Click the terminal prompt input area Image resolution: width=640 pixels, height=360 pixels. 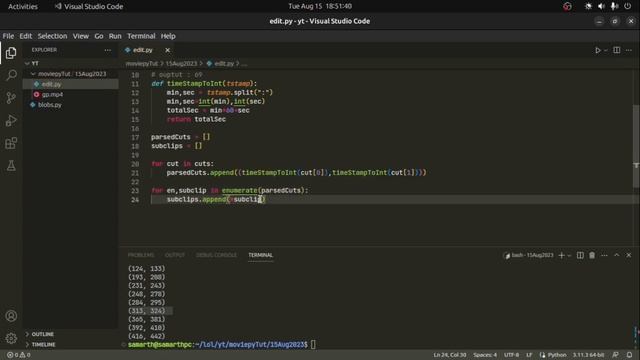click(313, 344)
